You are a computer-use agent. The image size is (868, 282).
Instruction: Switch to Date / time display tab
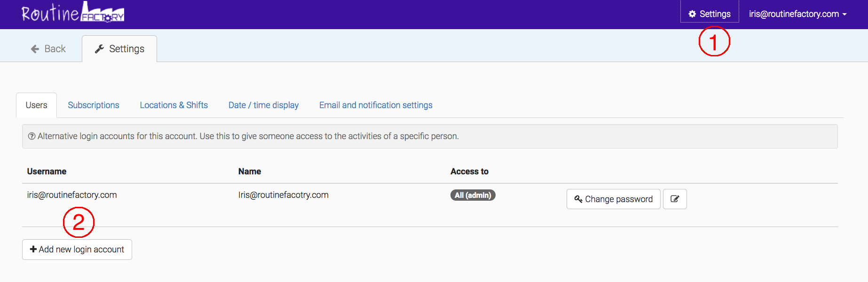(x=263, y=105)
